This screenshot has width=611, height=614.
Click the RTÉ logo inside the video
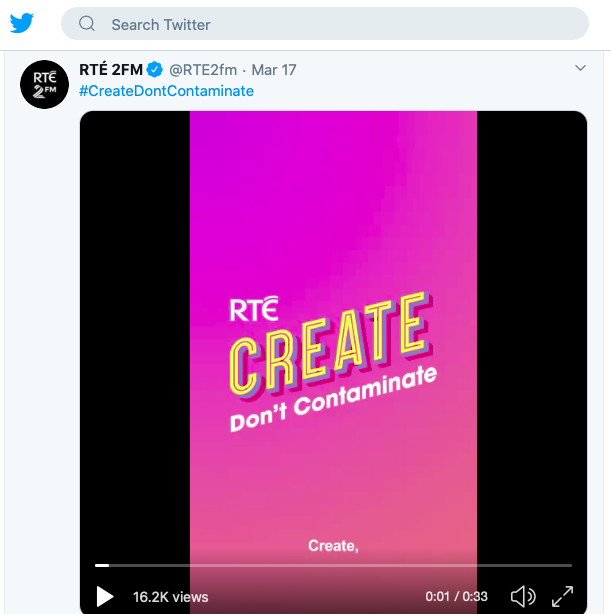click(254, 309)
